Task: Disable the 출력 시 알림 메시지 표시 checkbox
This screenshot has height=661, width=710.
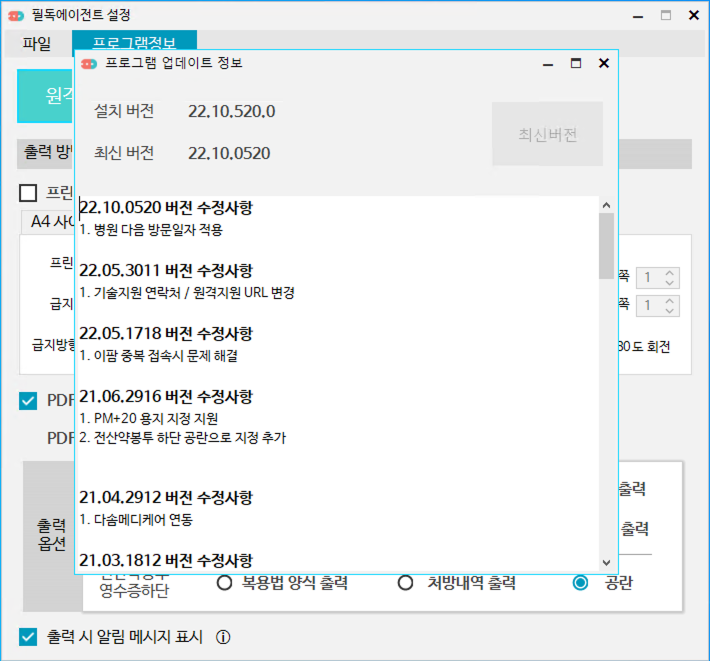Action: point(28,637)
